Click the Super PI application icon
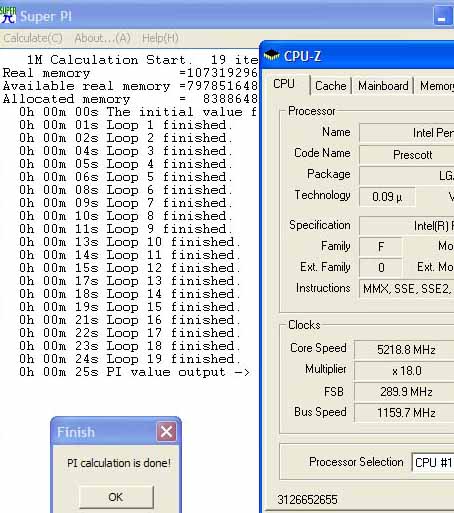The height and width of the screenshot is (513, 454). tap(8, 15)
